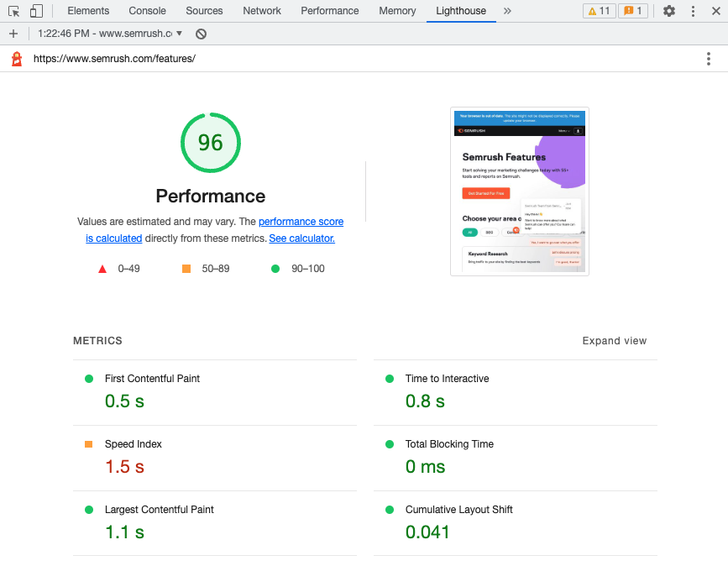Follow the performance score is calculated link

(301, 221)
